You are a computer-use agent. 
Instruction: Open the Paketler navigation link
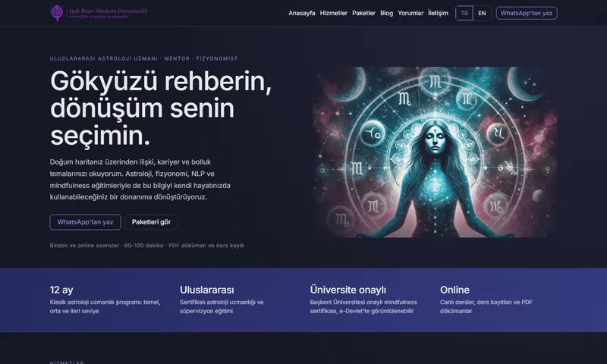click(x=363, y=13)
